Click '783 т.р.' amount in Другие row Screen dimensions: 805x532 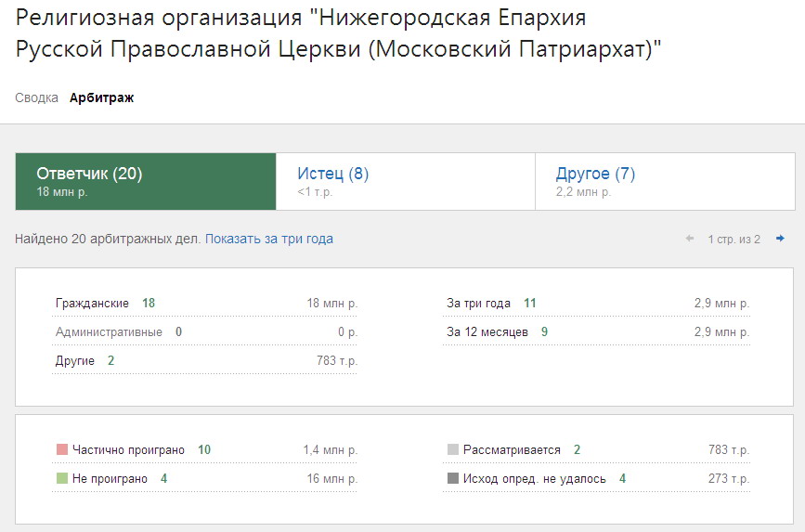pos(337,360)
